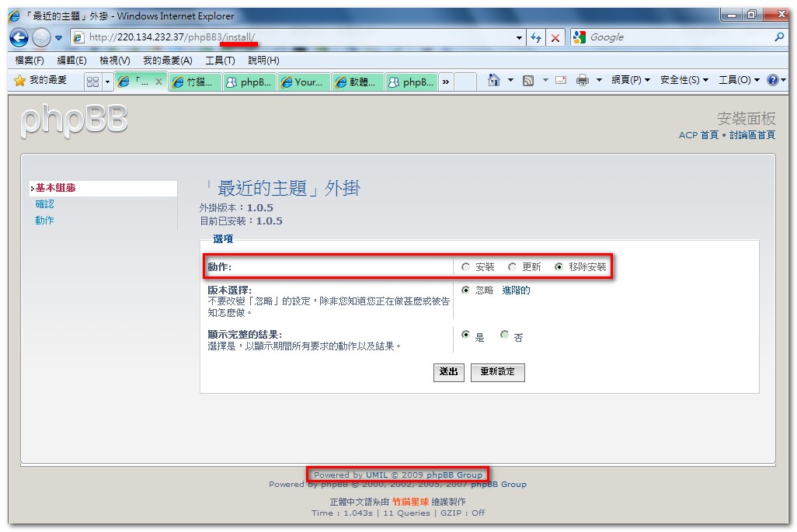Click the Google search magnifier icon
Image resolution: width=797 pixels, height=532 pixels.
pos(779,37)
